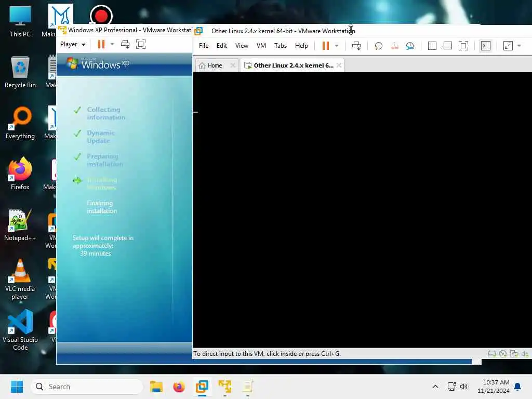Close the Home tab
Viewport: 532px width, 399px height.
(x=233, y=65)
